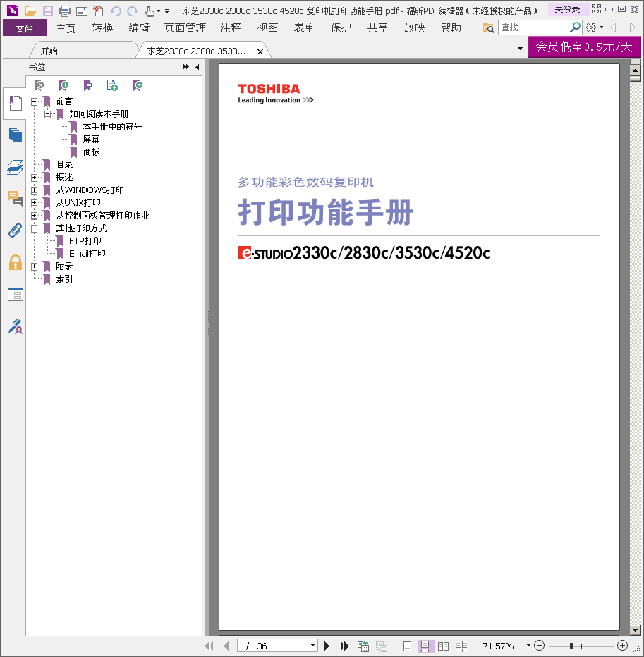Open the Attachments paperclip panel
This screenshot has height=657, width=644.
16,230
